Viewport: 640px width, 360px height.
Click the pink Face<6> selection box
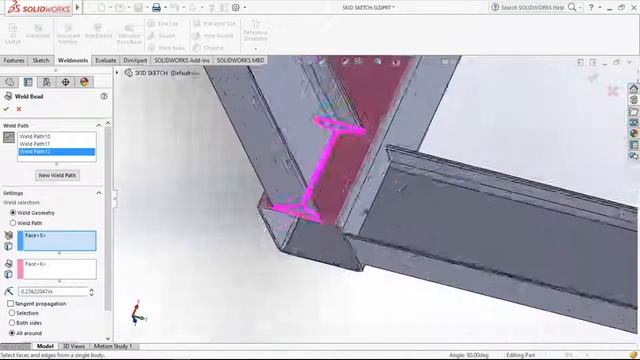point(57,269)
